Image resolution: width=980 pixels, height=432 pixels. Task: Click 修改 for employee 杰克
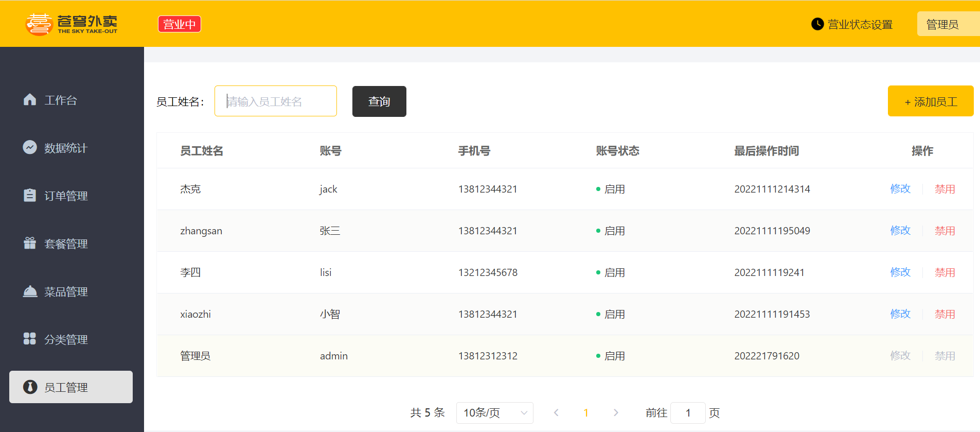[x=900, y=189]
